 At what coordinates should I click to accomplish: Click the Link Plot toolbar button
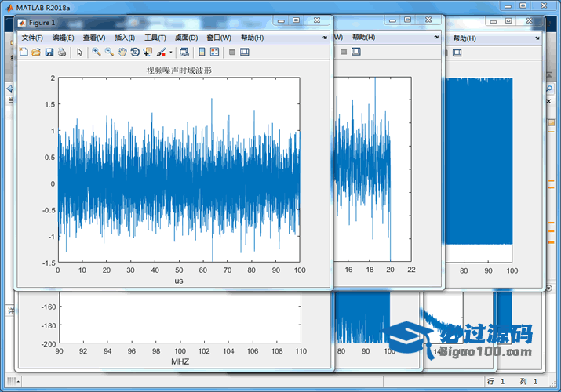[x=184, y=53]
